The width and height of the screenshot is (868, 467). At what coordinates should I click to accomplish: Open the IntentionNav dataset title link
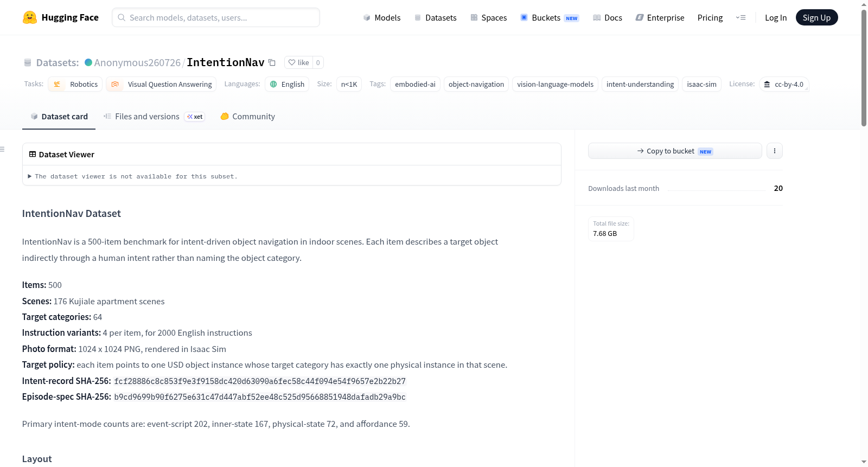point(226,62)
